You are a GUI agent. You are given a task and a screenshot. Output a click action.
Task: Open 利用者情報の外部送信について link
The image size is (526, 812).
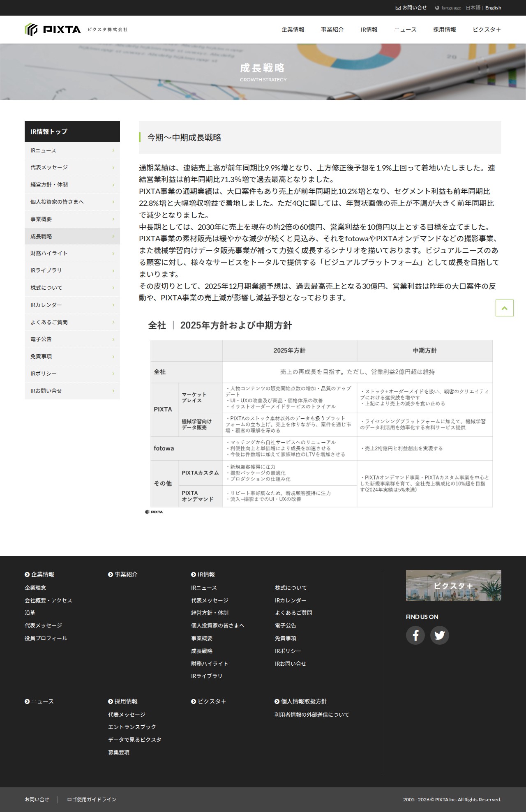pyautogui.click(x=312, y=715)
